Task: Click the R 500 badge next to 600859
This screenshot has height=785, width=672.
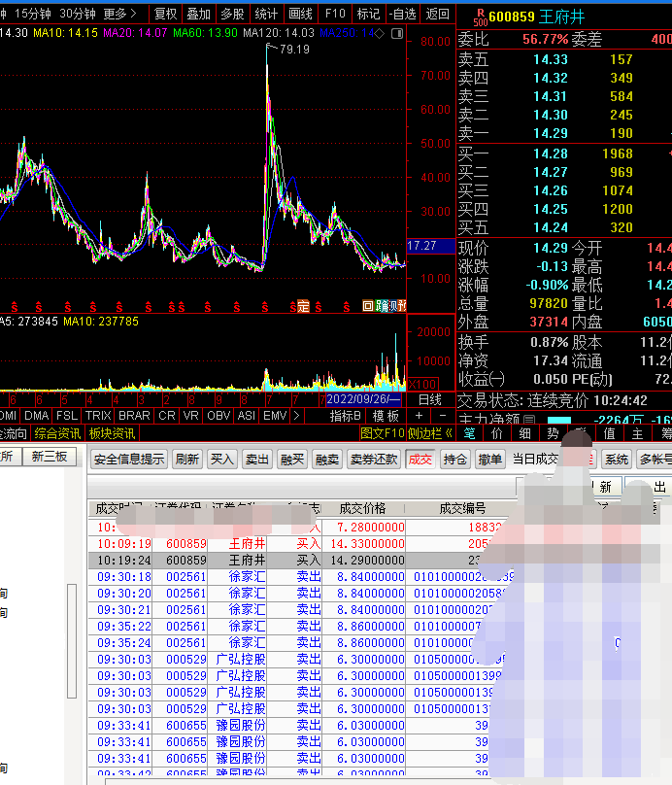Action: [x=481, y=17]
